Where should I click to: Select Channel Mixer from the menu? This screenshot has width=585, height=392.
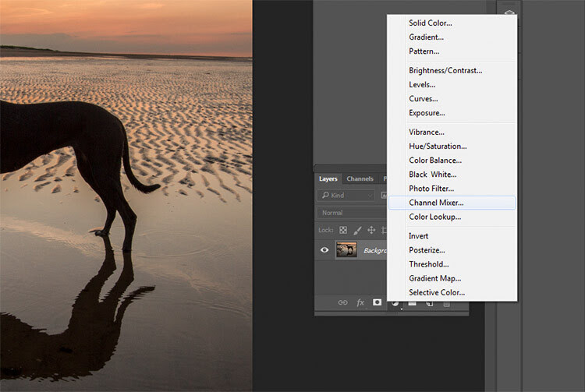452,203
